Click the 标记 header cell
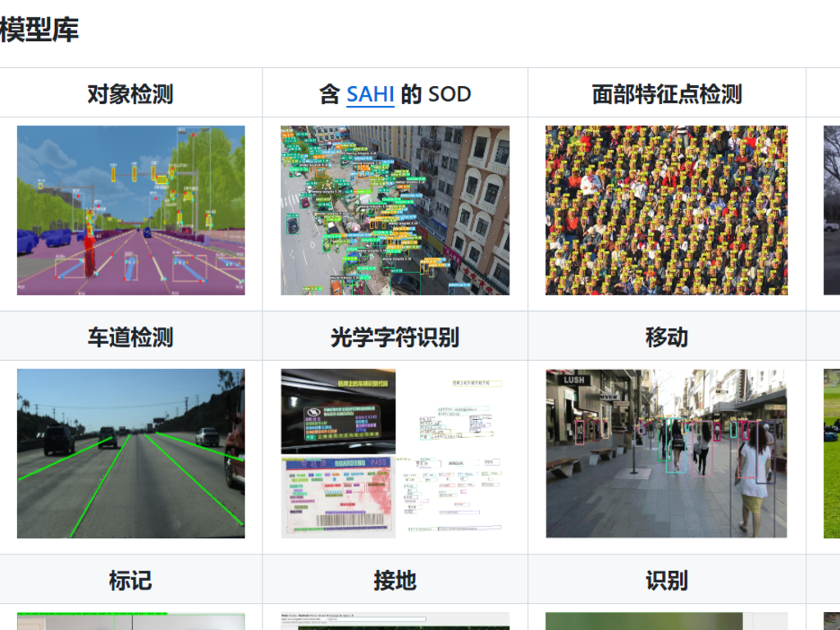Screen dimensions: 840x630 (x=130, y=580)
